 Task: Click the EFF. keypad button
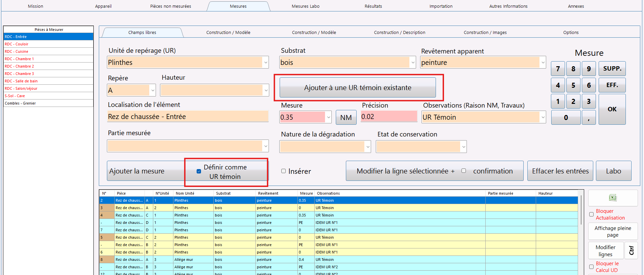612,85
